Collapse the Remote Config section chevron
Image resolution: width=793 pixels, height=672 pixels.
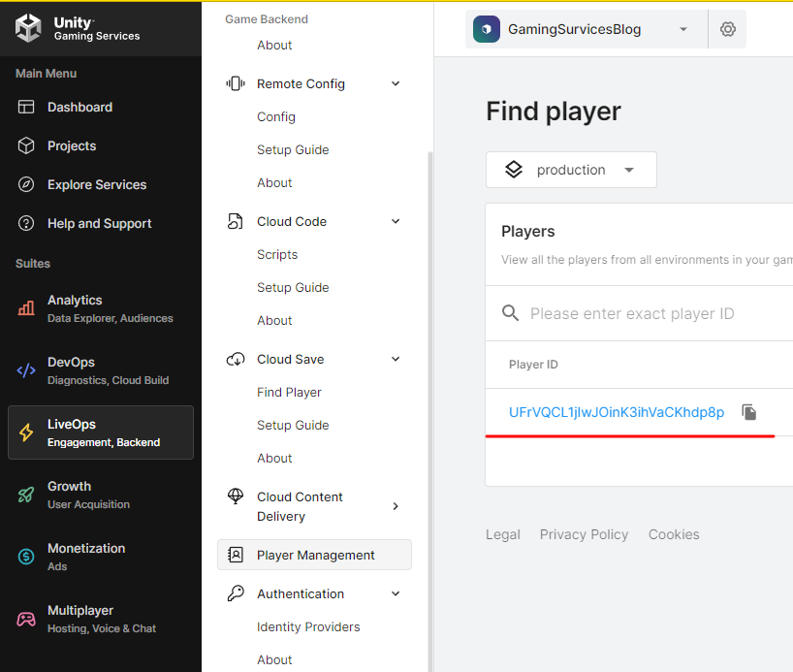coord(396,84)
